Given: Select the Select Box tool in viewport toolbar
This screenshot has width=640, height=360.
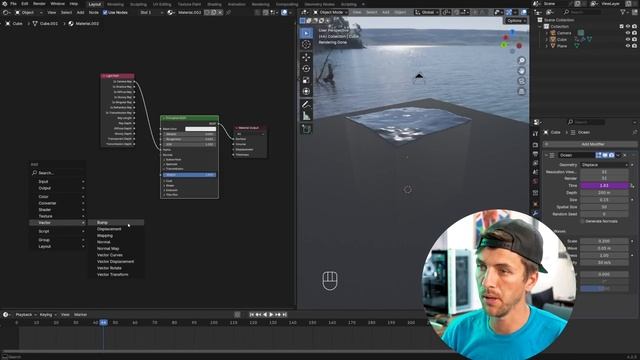Looking at the screenshot, I should coord(306,33).
